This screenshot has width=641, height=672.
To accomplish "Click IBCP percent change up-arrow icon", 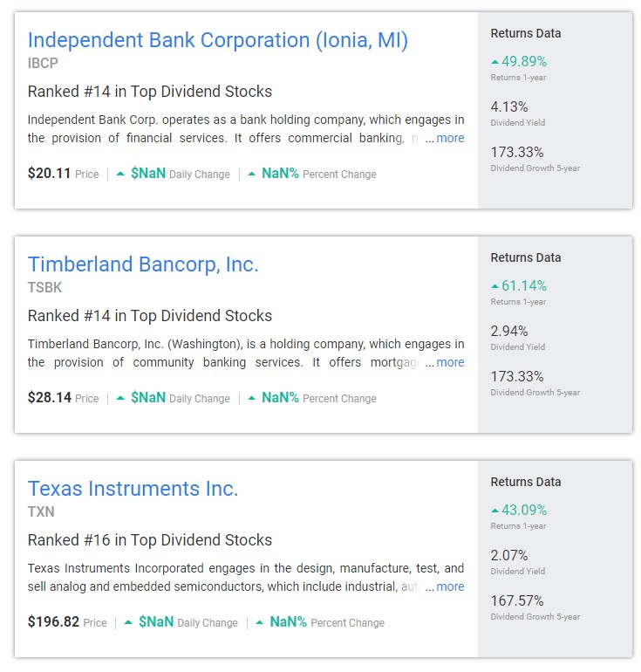I will (252, 174).
